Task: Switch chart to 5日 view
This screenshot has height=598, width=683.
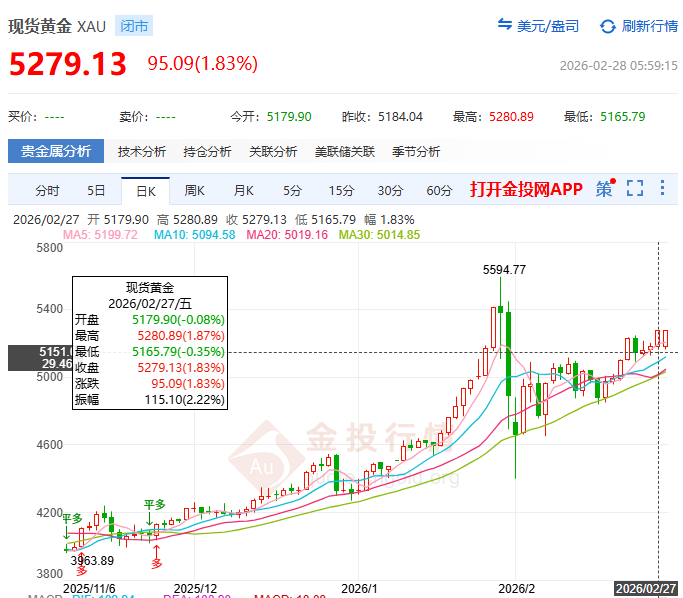Action: pos(96,191)
